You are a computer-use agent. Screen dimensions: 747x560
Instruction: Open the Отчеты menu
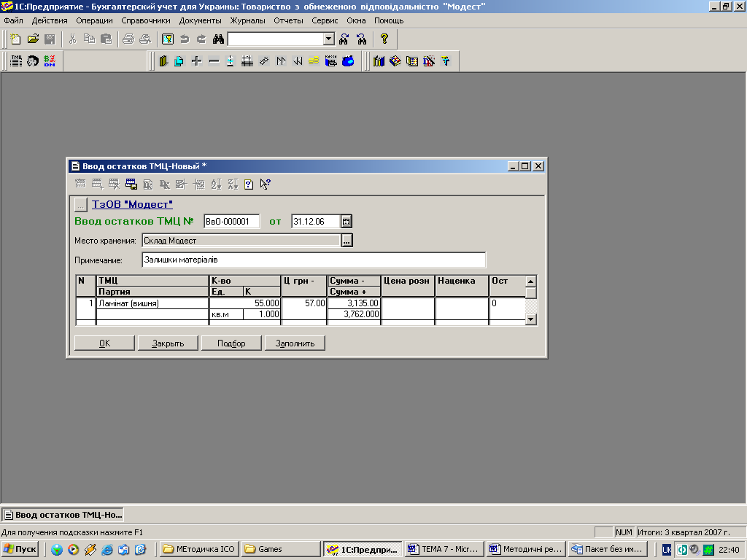288,20
